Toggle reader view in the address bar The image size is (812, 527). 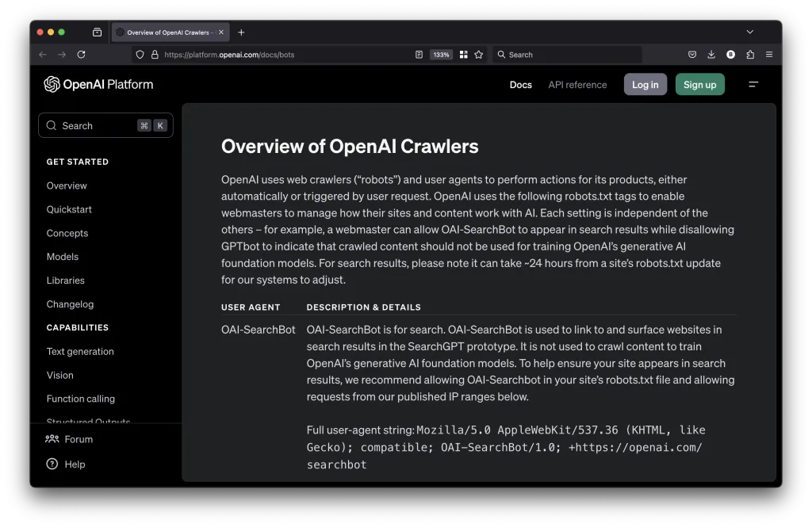419,55
